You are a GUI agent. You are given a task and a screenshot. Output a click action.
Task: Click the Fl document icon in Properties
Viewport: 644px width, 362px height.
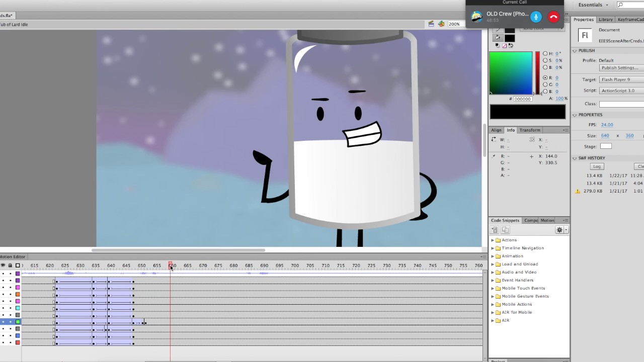coord(585,35)
